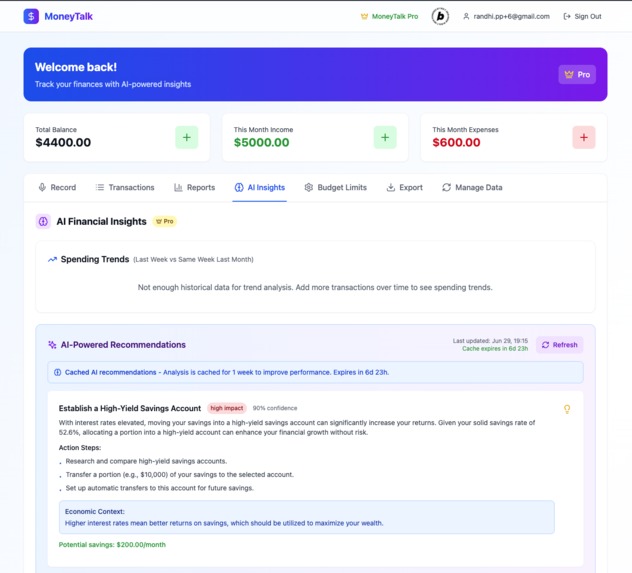Image resolution: width=632 pixels, height=573 pixels.
Task: Click the 'Economic Context:' heading
Action: 95,511
